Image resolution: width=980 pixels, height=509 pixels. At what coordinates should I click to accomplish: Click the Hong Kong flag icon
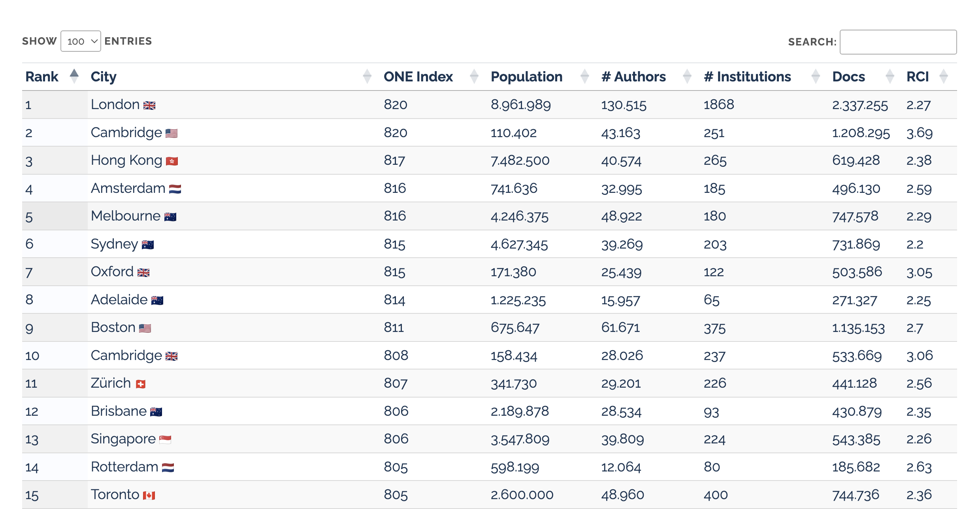[x=173, y=161]
